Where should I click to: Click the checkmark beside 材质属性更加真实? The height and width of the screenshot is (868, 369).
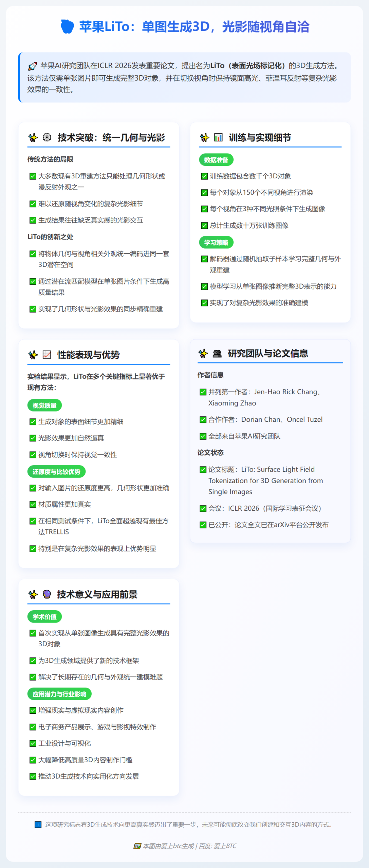click(x=33, y=504)
